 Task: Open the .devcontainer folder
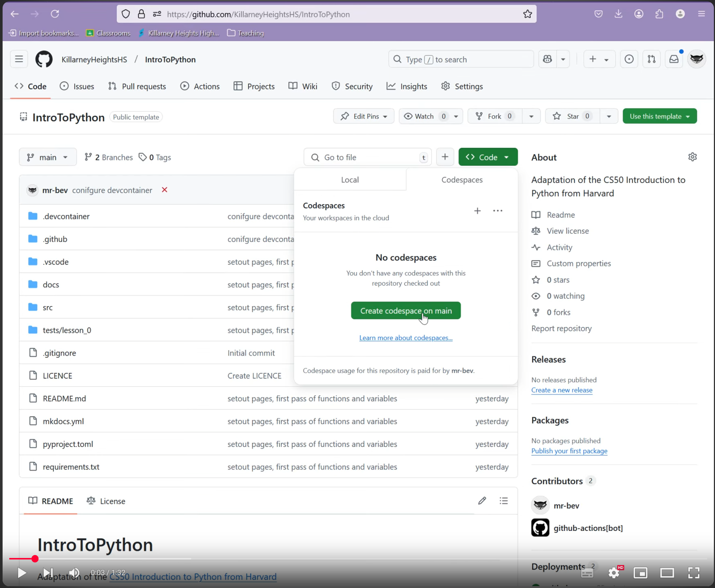click(x=66, y=216)
